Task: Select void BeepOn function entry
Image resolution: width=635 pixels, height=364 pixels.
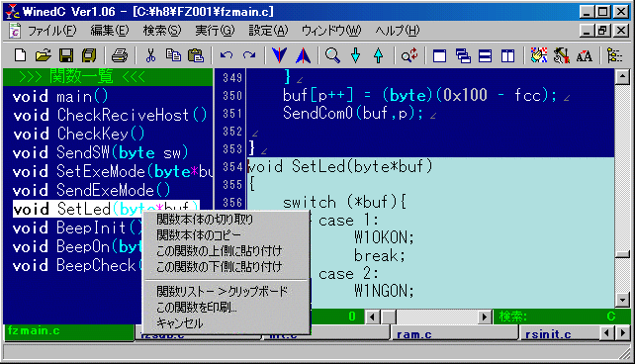Action: [77, 246]
